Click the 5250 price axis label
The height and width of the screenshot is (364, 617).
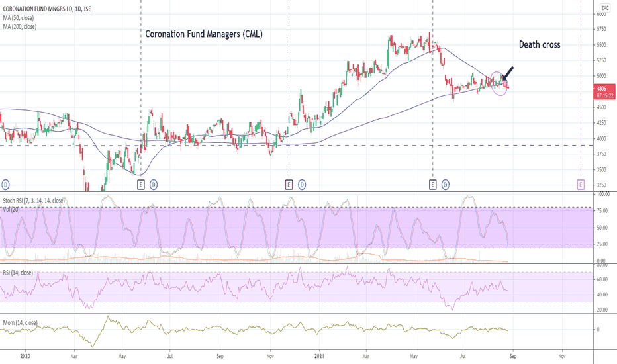coord(601,60)
